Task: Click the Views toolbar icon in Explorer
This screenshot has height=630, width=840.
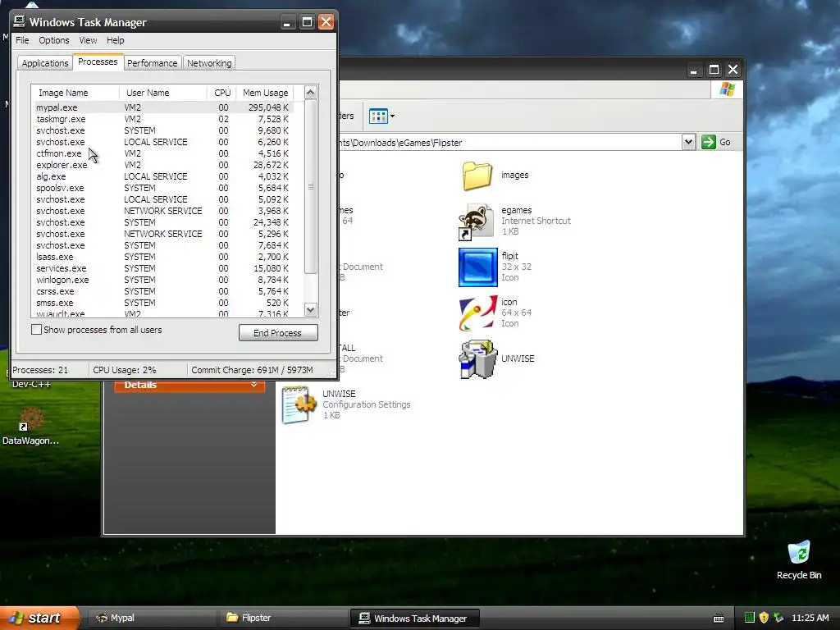Action: 378,116
